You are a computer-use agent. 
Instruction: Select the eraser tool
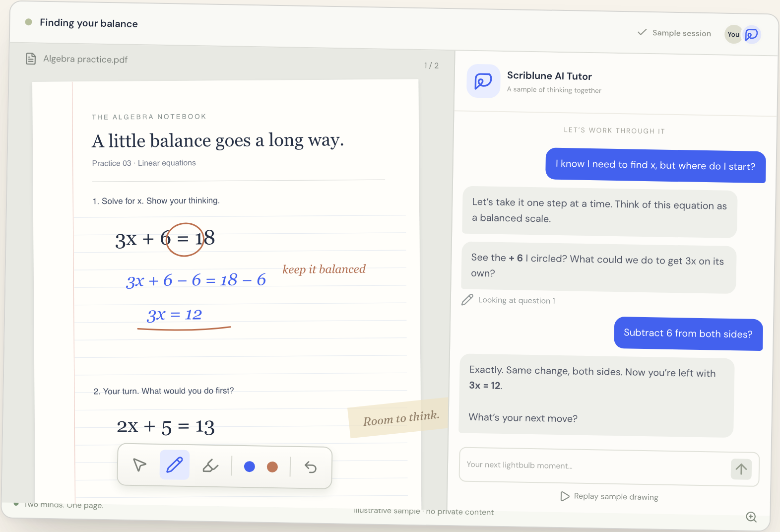[x=210, y=466]
